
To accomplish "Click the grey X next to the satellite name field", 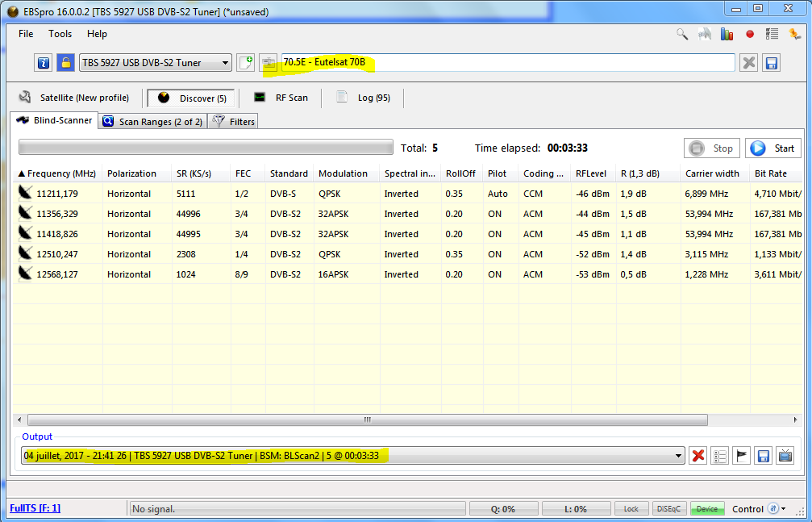I will (749, 63).
